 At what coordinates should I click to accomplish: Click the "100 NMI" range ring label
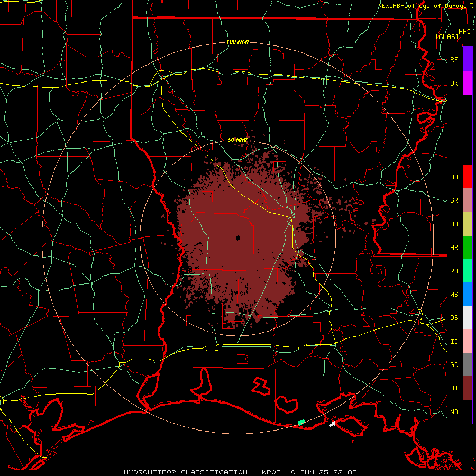(x=237, y=42)
